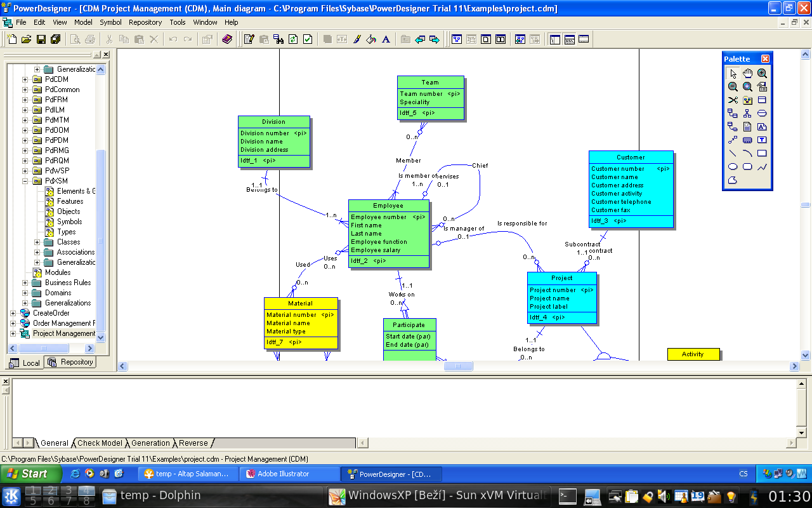
Task: Select the Zoom In tool in Palette
Action: (762, 73)
